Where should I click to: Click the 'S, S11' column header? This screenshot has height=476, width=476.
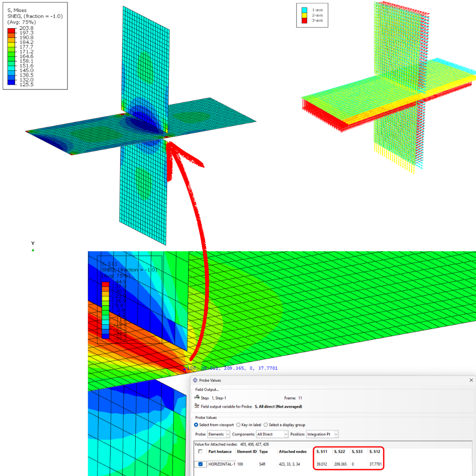(322, 451)
